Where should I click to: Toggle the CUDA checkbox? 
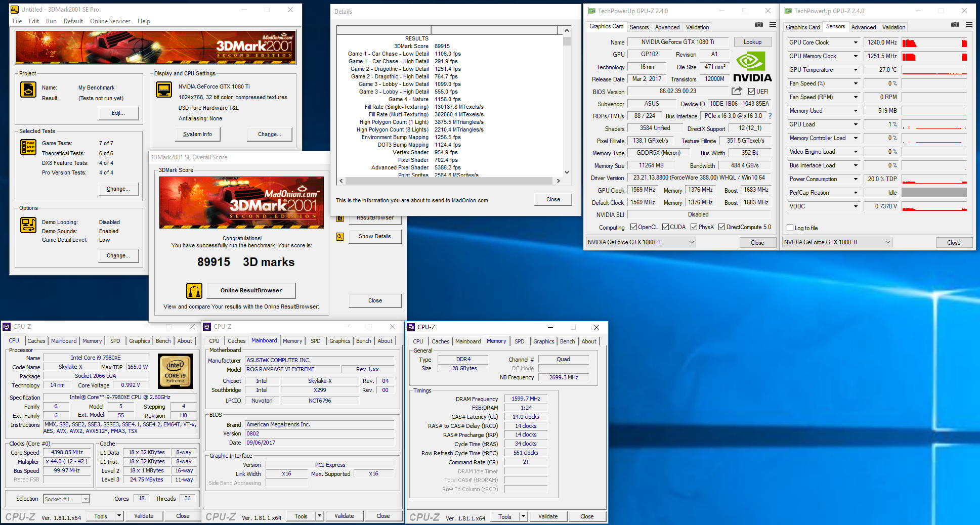click(665, 227)
